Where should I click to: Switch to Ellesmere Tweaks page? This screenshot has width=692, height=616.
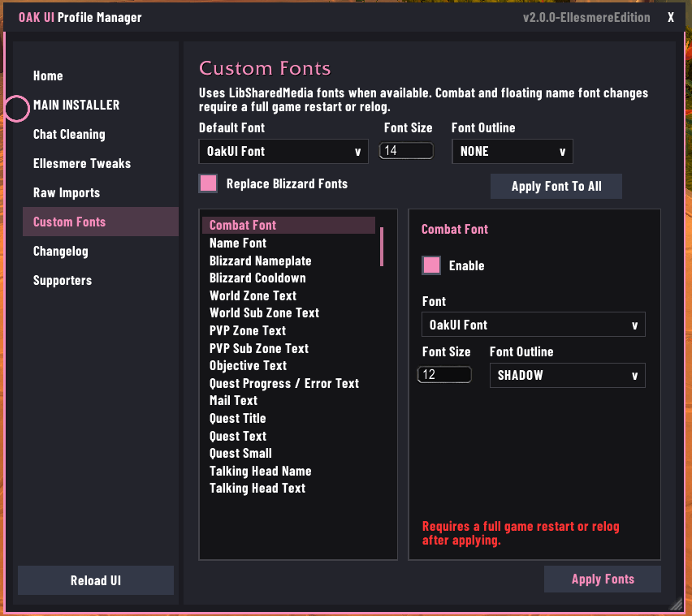[x=82, y=163]
